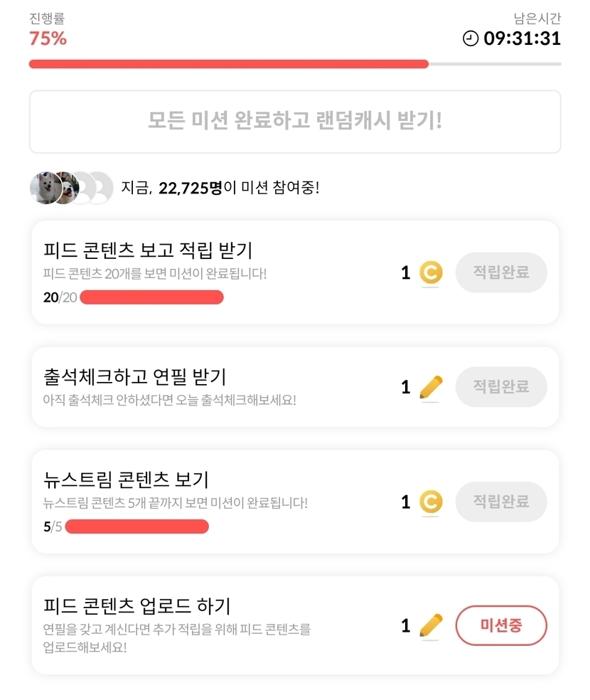The height and width of the screenshot is (700, 590).
Task: Click the overall 75% red progress bar
Action: (x=228, y=64)
